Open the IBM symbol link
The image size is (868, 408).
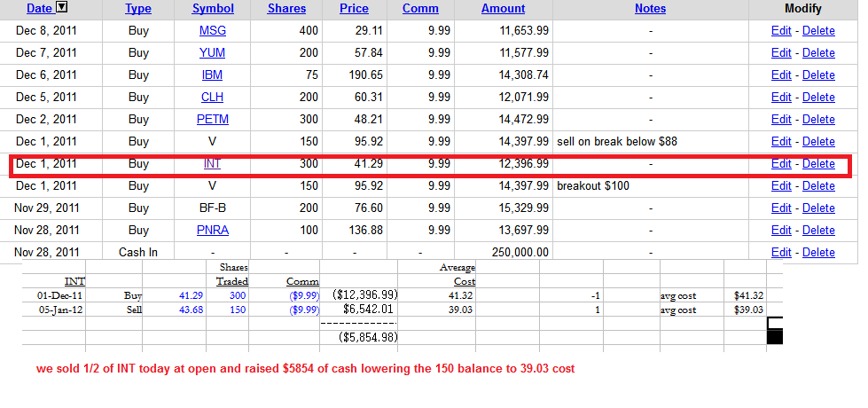tap(213, 75)
